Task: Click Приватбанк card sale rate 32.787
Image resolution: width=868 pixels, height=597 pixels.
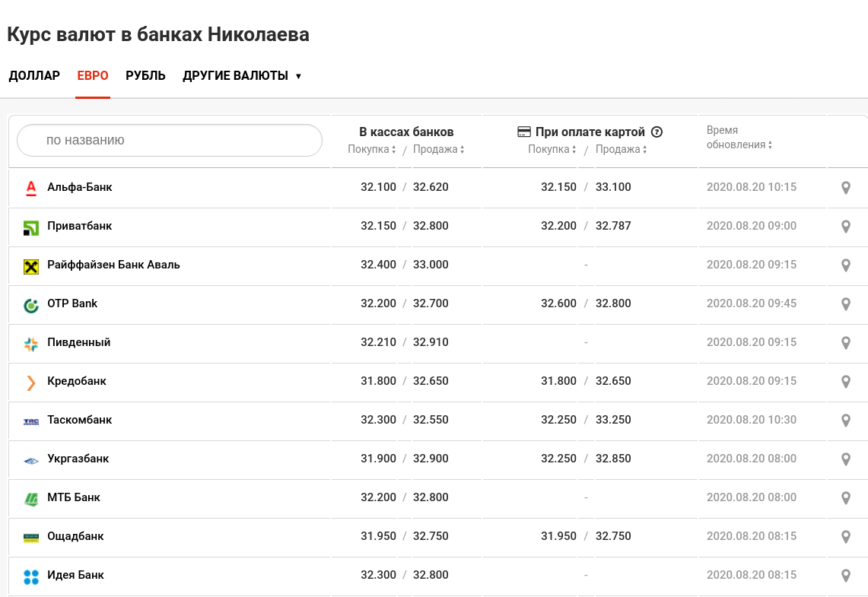Action: click(x=613, y=226)
